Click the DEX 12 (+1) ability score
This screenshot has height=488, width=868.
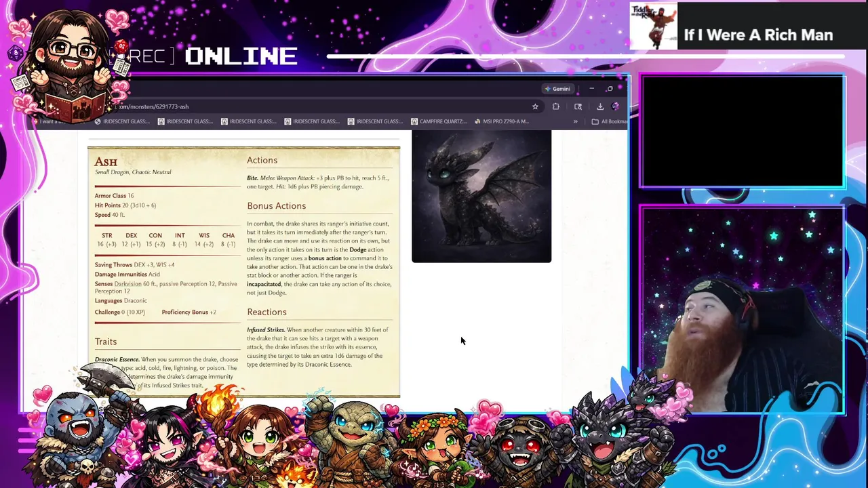(x=131, y=240)
